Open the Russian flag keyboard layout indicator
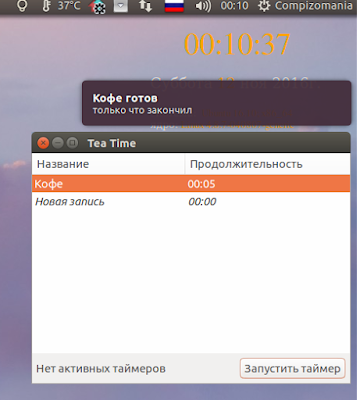The image size is (360, 400). pyautogui.click(x=174, y=6)
